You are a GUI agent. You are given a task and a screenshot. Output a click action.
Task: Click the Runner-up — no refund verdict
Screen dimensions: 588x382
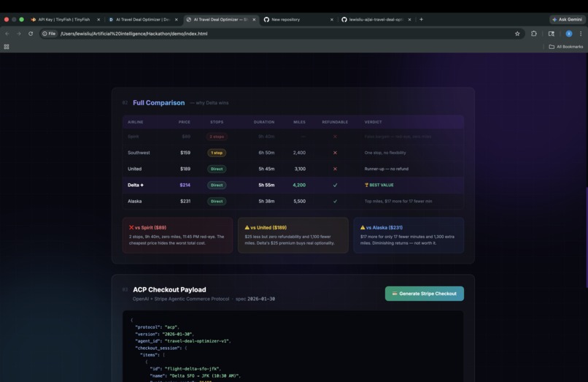pyautogui.click(x=386, y=169)
